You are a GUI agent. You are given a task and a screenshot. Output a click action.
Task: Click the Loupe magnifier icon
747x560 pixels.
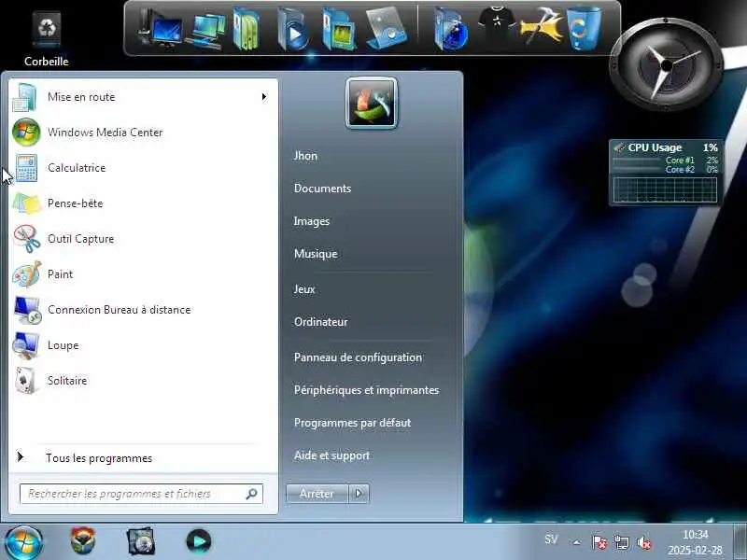pos(26,345)
